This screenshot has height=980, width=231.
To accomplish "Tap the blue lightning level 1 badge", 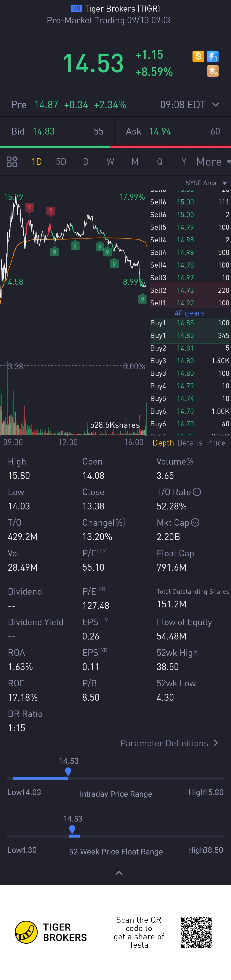I will 213,56.
